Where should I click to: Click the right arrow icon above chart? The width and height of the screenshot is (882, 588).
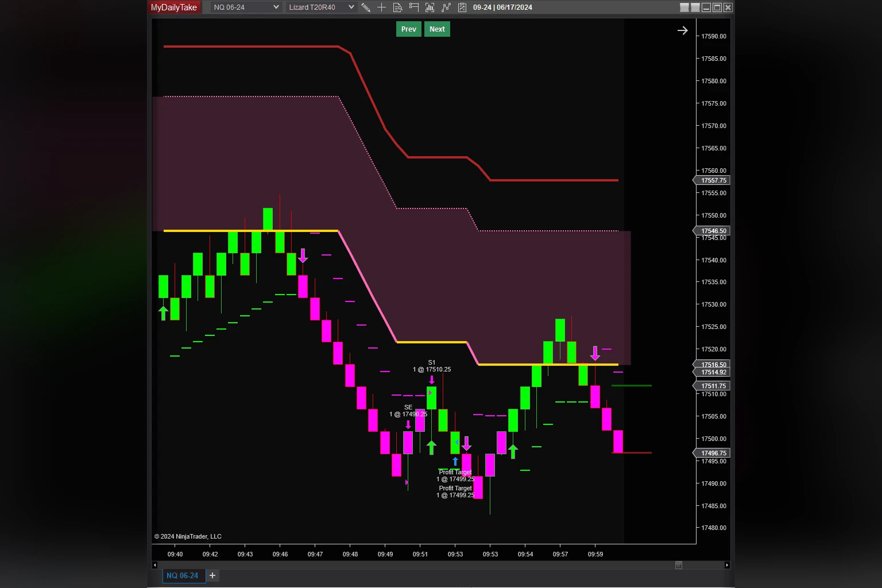pyautogui.click(x=682, y=30)
